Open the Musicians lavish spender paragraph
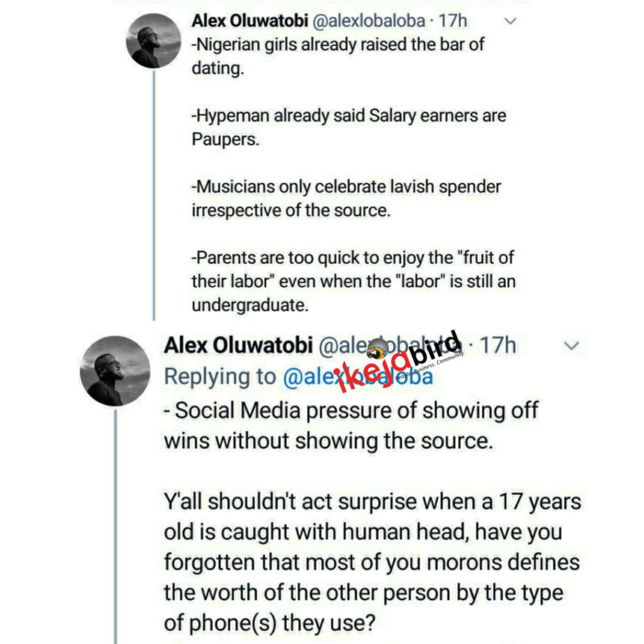Viewport: 644px width, 644px height. 346,198
